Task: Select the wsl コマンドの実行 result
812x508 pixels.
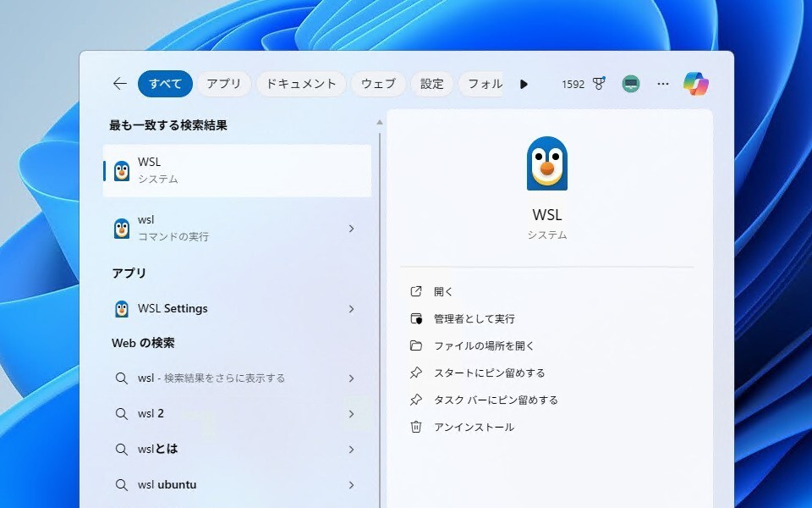Action: pos(237,228)
